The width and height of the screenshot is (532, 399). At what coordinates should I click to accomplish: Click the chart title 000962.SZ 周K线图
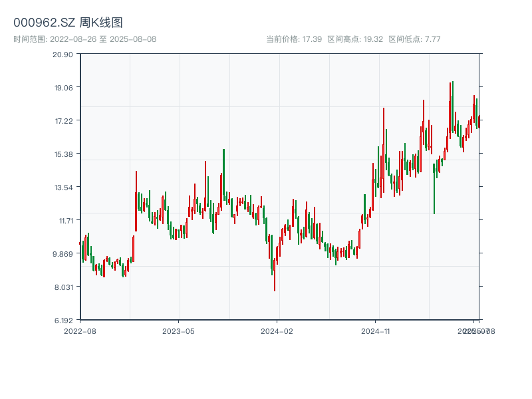point(68,23)
